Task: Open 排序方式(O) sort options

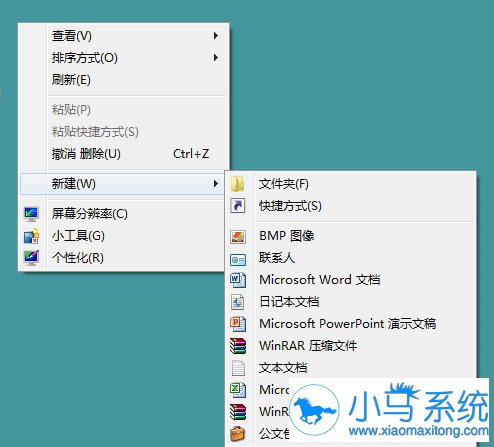Action: (x=123, y=58)
